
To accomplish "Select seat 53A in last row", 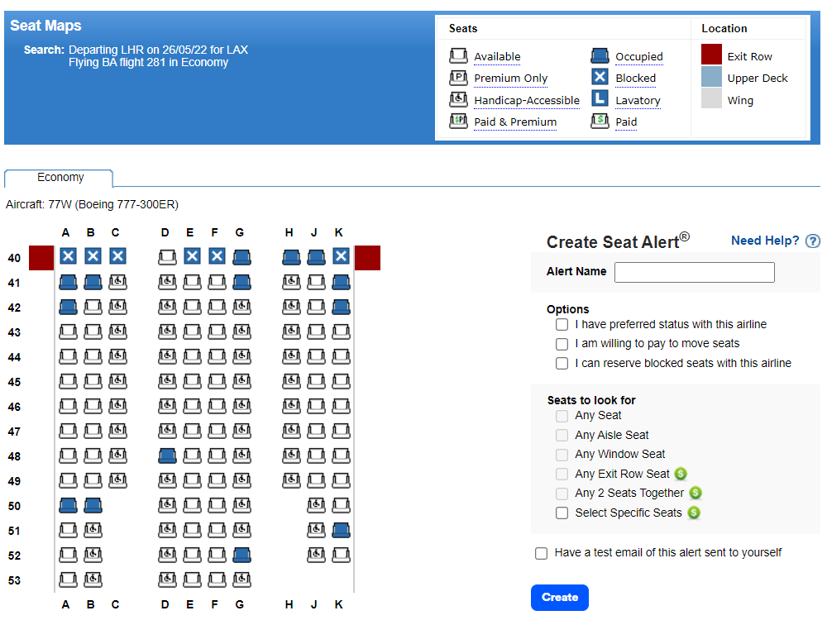I will click(x=68, y=580).
